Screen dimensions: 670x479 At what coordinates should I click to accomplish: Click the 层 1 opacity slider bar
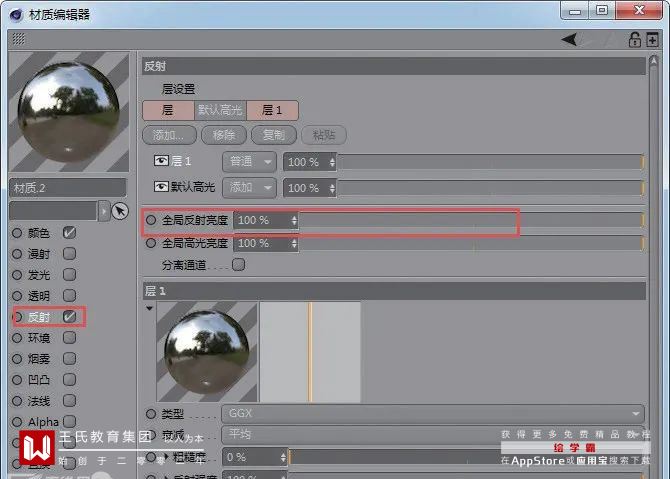point(490,162)
